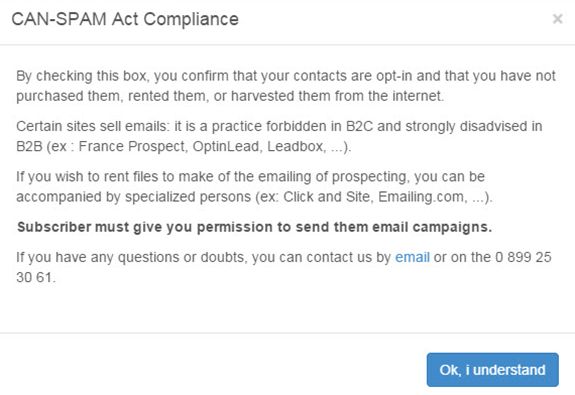Click the text 'Certain sites sell emails'
Viewport: 575px width, 395px height.
pyautogui.click(x=91, y=126)
